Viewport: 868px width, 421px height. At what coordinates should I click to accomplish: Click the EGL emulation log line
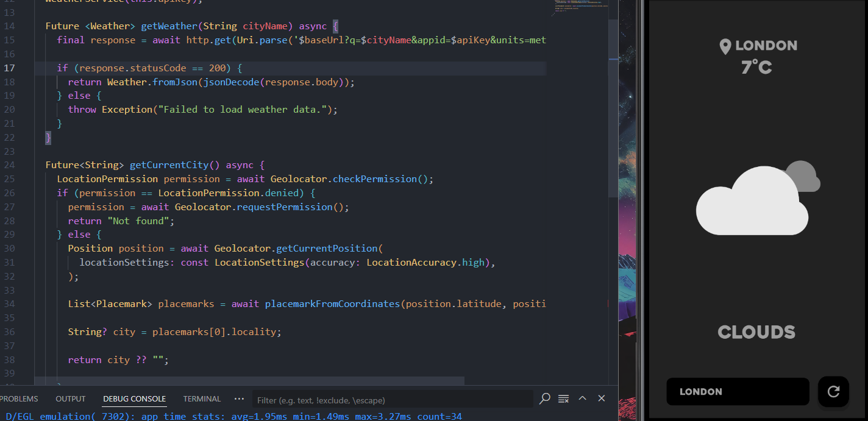[x=232, y=416]
